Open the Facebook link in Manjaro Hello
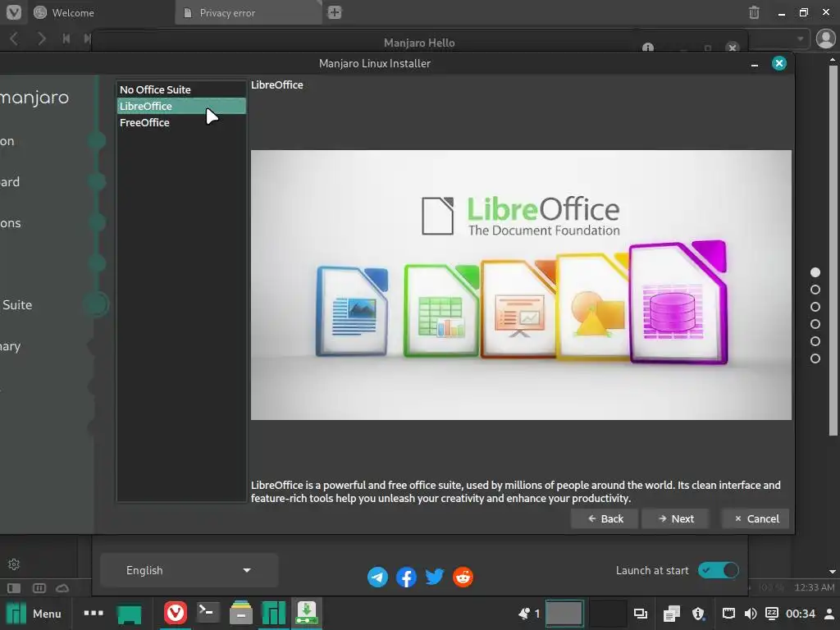Viewport: 840px width, 630px height. tap(406, 577)
